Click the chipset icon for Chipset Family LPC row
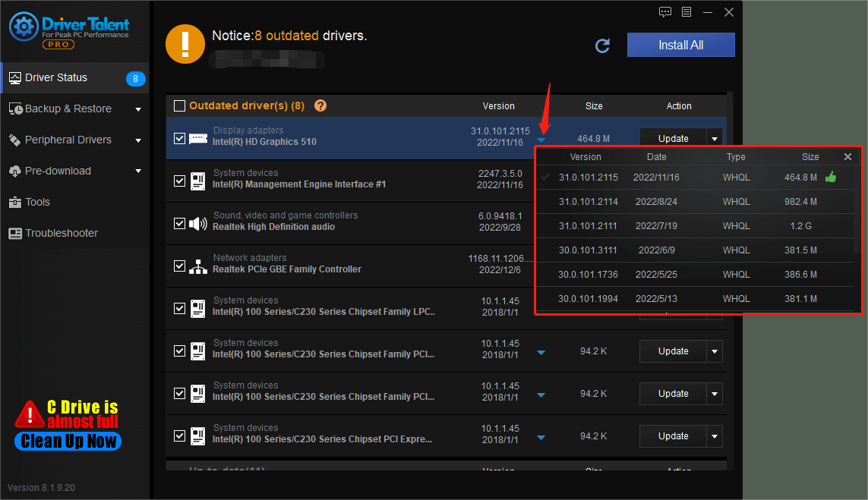The height and width of the screenshot is (500, 868). click(x=197, y=309)
